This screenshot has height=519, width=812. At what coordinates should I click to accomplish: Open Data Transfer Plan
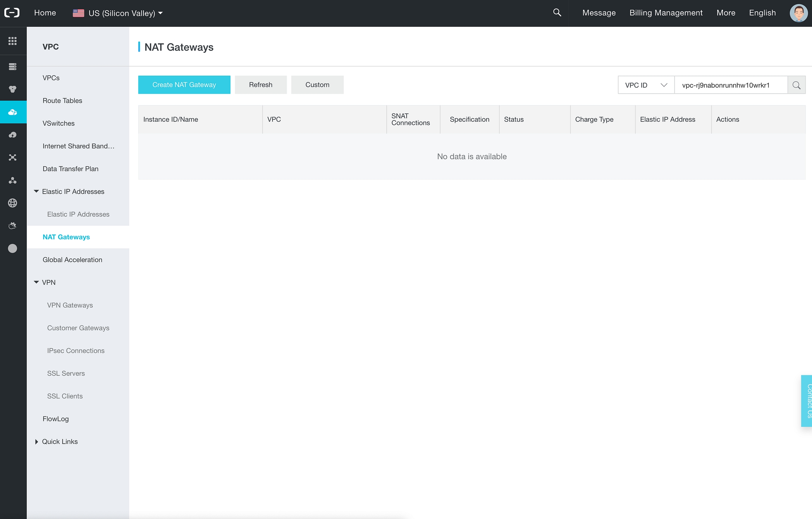[x=70, y=169]
